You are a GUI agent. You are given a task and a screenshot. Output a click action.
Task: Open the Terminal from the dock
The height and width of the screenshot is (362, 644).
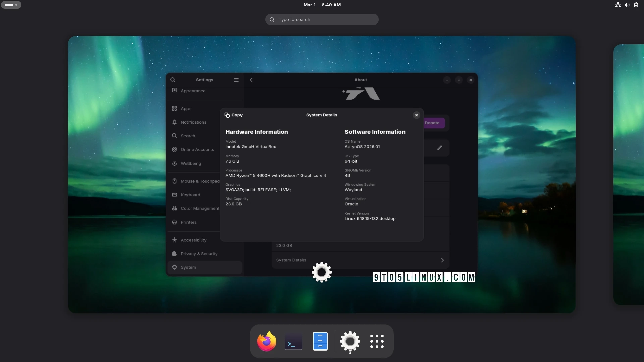point(292,341)
